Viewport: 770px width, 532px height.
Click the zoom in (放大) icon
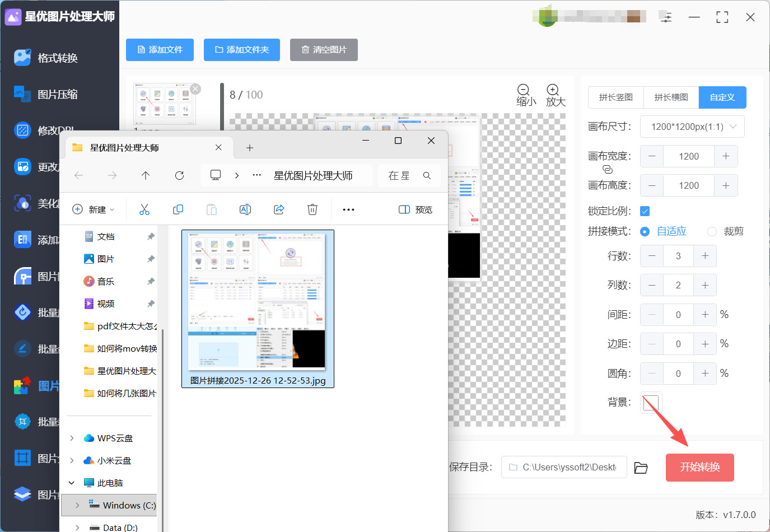[553, 90]
